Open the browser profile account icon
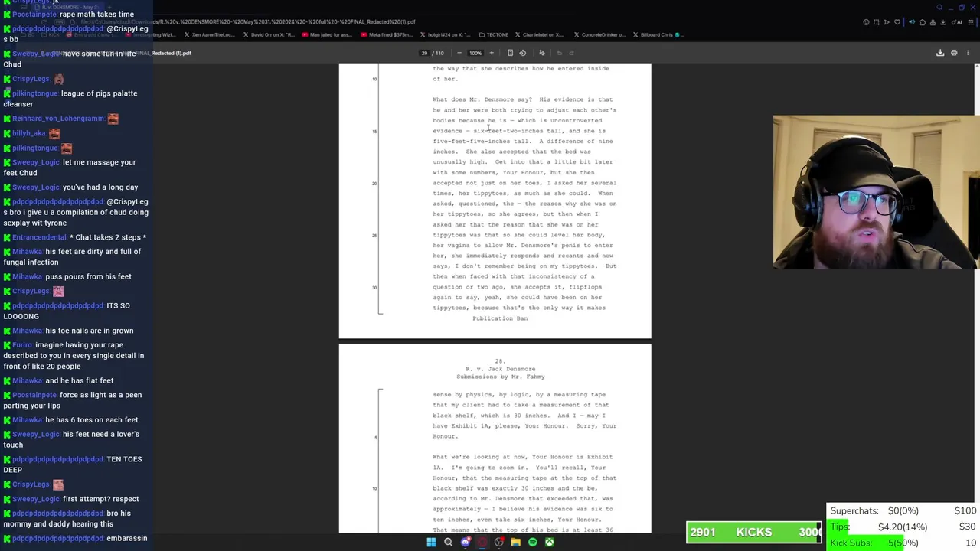Image resolution: width=980 pixels, height=551 pixels. tap(933, 22)
